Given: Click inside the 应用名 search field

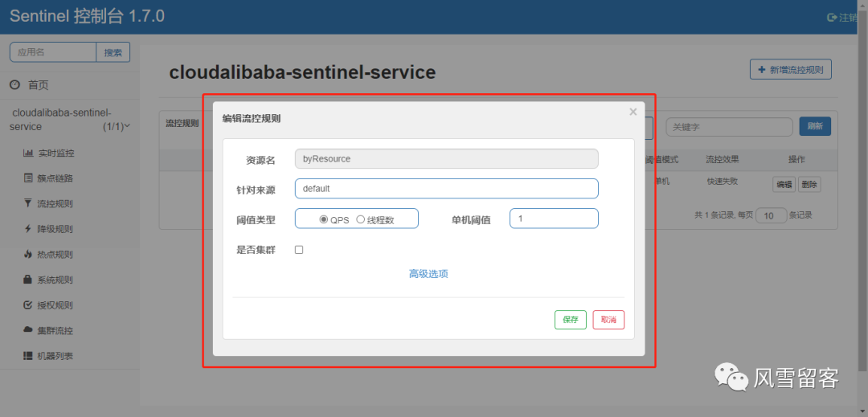Looking at the screenshot, I should (53, 52).
